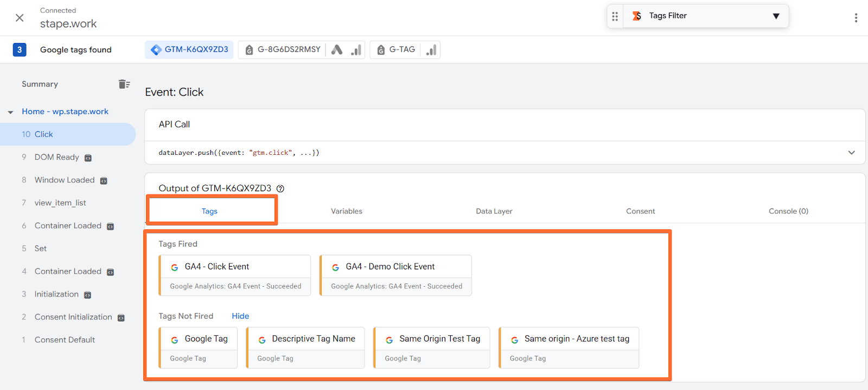Open the Google Tag card
The width and height of the screenshot is (868, 390).
[x=198, y=348]
